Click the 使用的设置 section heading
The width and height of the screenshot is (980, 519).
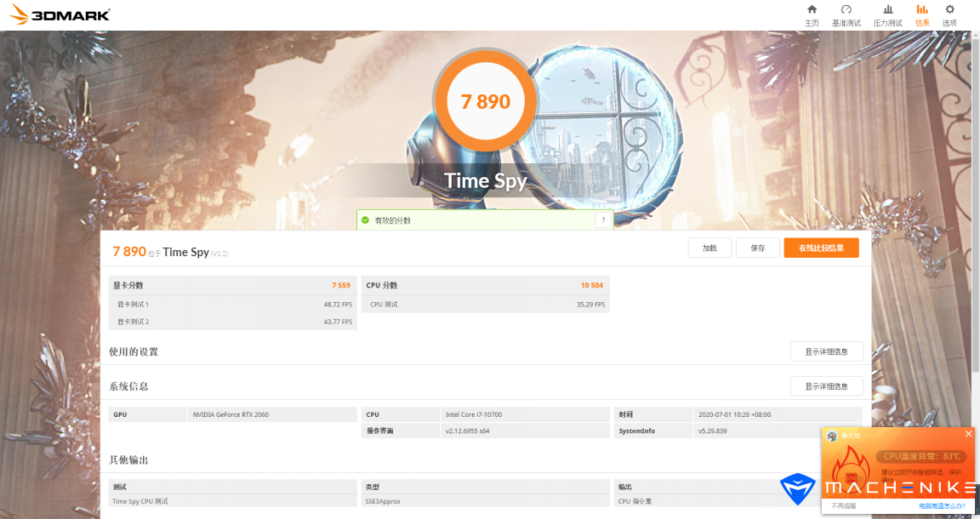[134, 352]
